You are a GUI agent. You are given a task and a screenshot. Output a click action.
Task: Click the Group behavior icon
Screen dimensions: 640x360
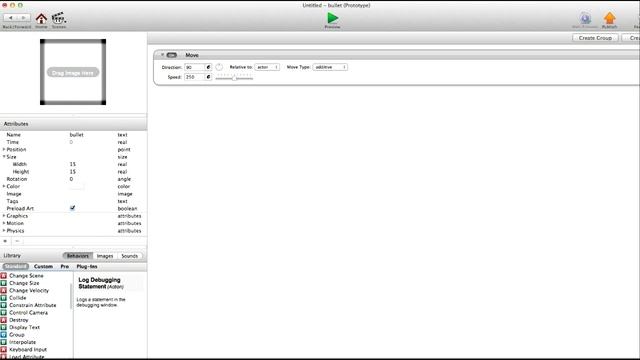click(4, 334)
